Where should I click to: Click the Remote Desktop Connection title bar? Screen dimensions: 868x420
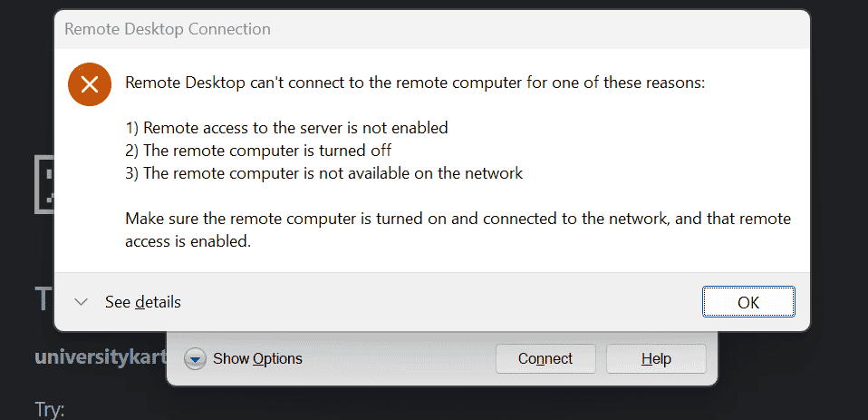pos(432,29)
